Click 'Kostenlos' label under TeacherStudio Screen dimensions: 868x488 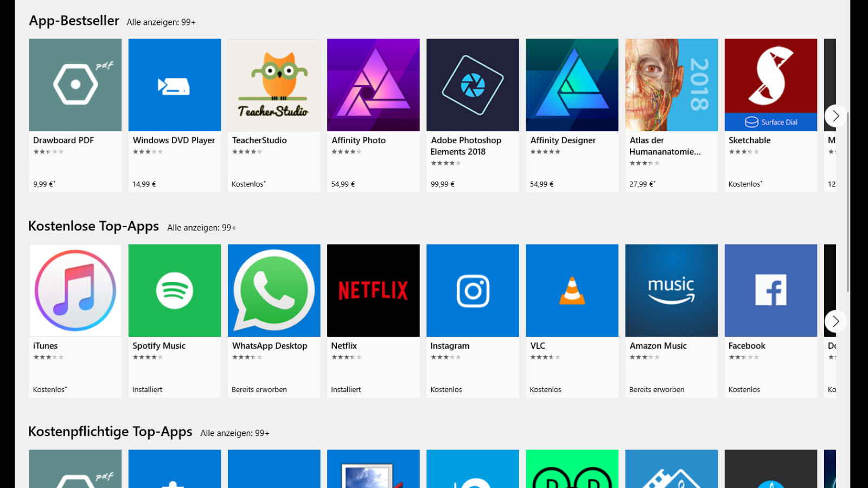(248, 184)
